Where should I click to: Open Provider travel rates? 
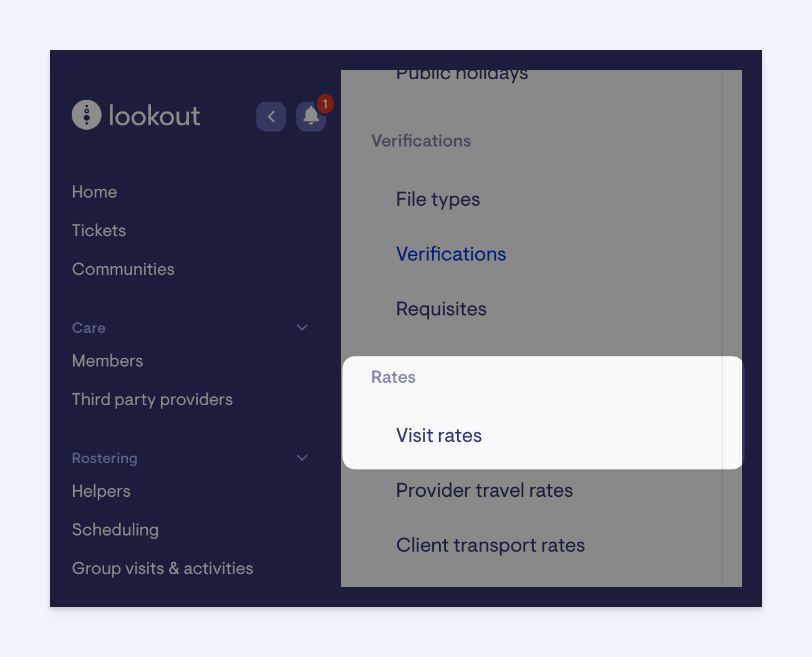click(485, 491)
